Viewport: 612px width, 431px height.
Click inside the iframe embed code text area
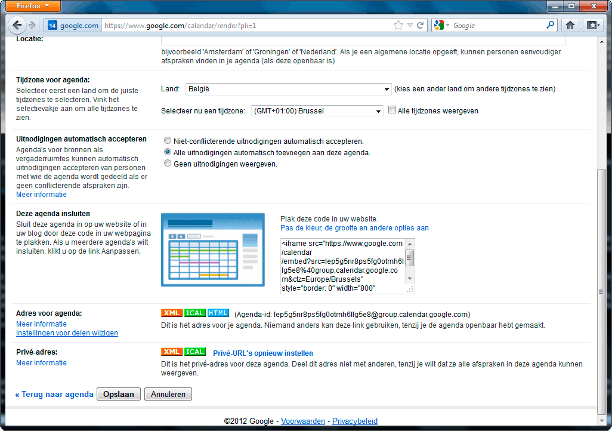click(x=342, y=265)
